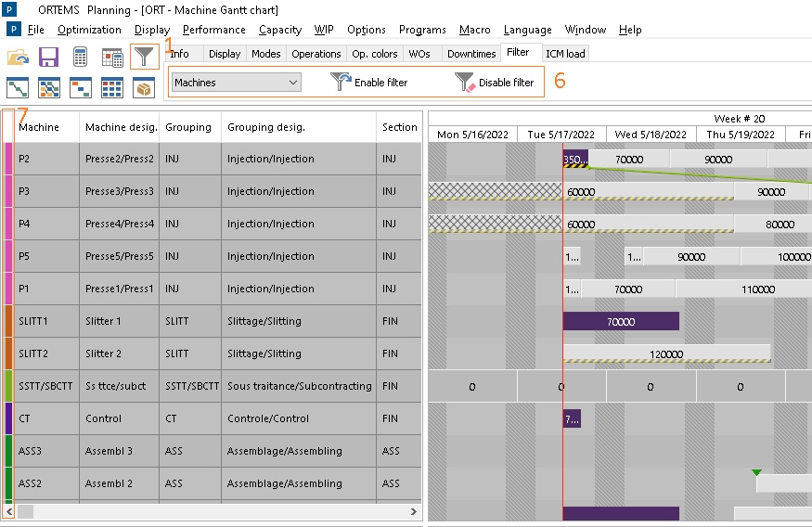Select the purple 350... bar on P2
Image resolution: width=812 pixels, height=527 pixels.
pyautogui.click(x=575, y=159)
